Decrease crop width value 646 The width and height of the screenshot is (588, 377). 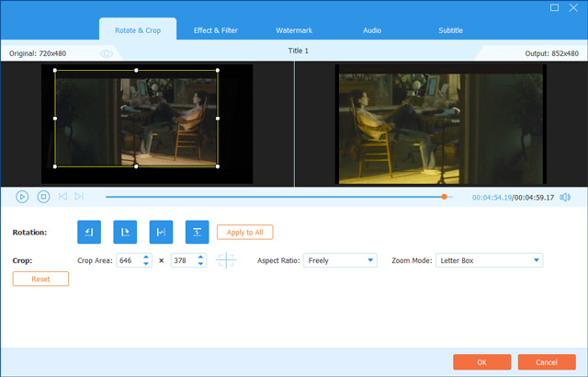(x=146, y=264)
